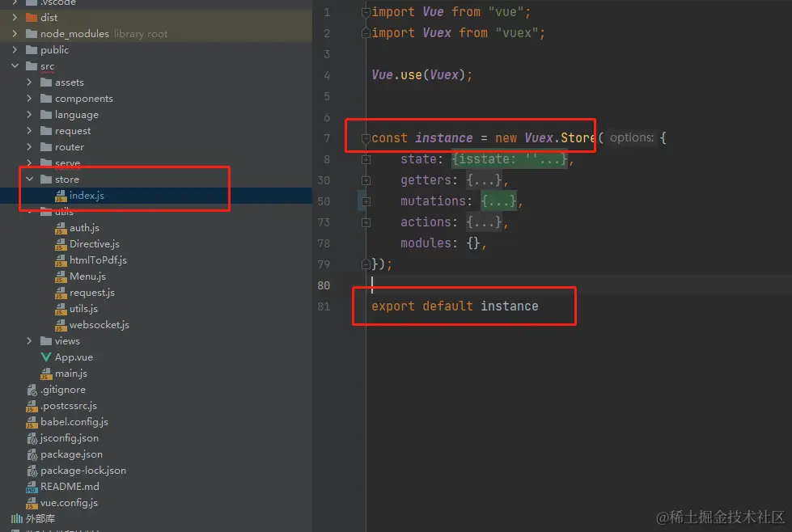
Task: Click the Menu.js file icon
Action: [x=61, y=277]
